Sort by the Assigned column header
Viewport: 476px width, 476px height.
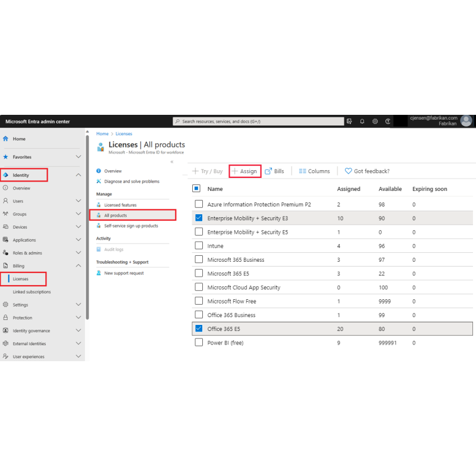coord(349,189)
